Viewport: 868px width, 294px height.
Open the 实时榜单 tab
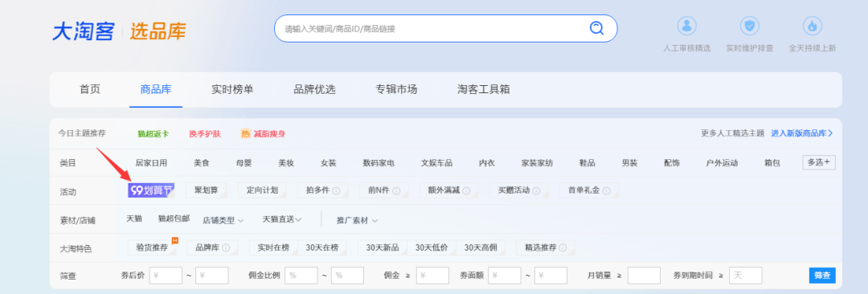click(232, 89)
